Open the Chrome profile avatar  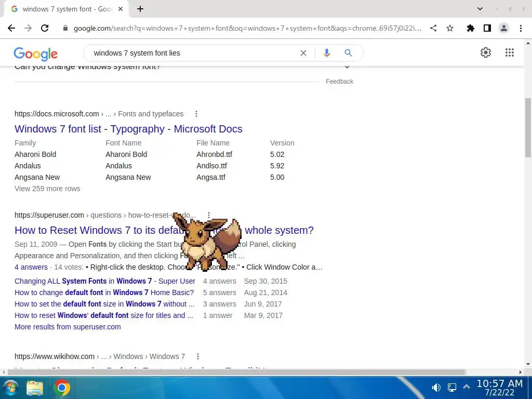click(x=504, y=28)
